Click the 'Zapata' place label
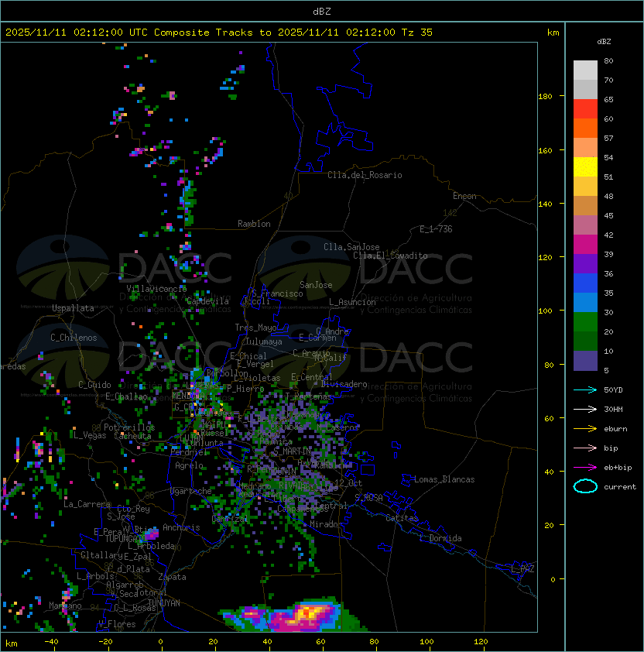Viewport: 644px width, 652px height. 172,577
